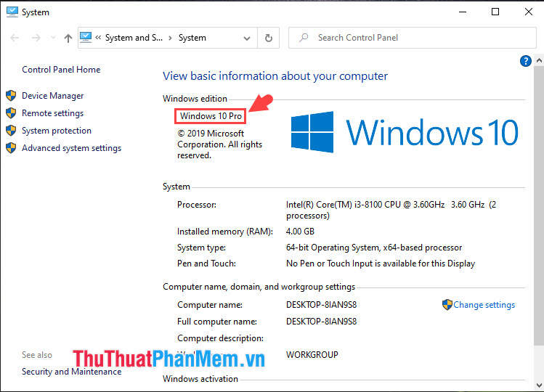Close the System window
Image resolution: width=544 pixels, height=392 pixels.
529,12
